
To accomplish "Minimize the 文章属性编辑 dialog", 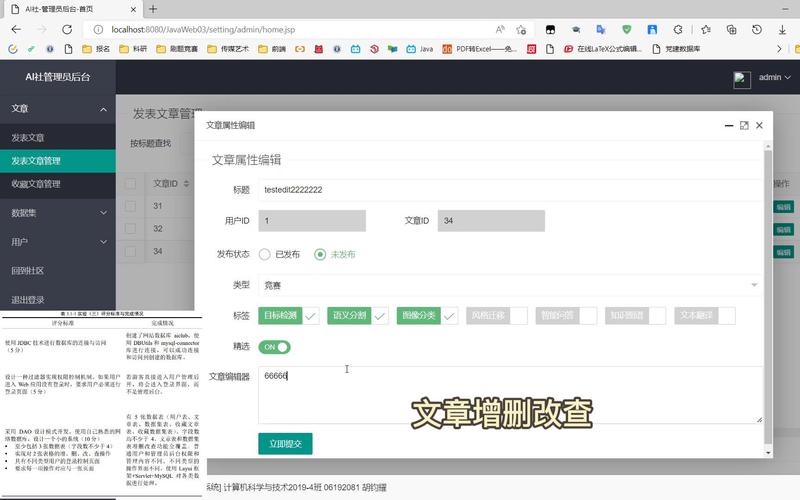I will click(729, 126).
